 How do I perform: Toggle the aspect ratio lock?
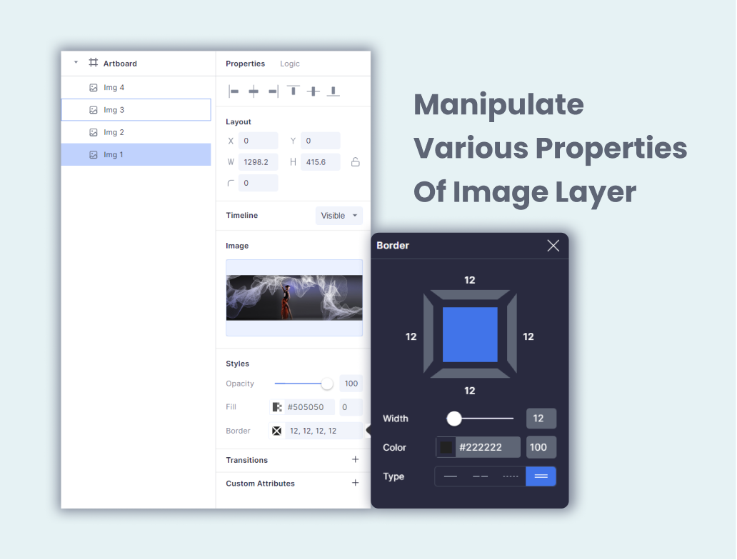pos(356,161)
